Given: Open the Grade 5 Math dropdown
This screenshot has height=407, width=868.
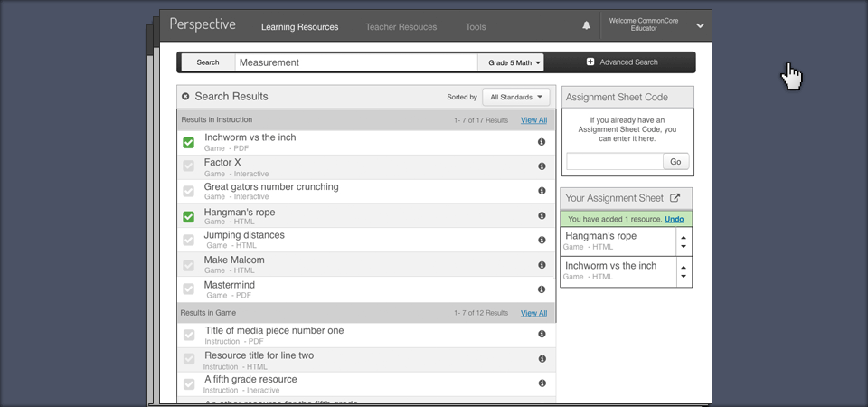Looking at the screenshot, I should coord(510,62).
